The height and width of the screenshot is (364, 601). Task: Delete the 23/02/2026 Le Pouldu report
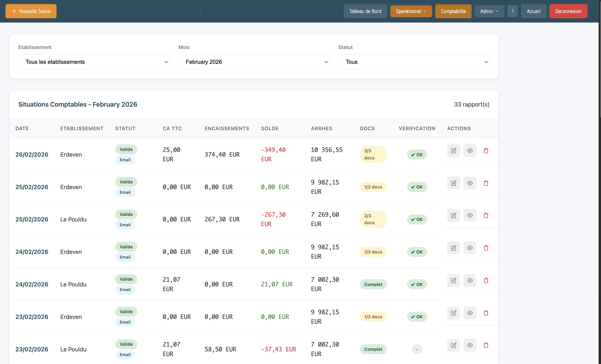[x=486, y=345]
